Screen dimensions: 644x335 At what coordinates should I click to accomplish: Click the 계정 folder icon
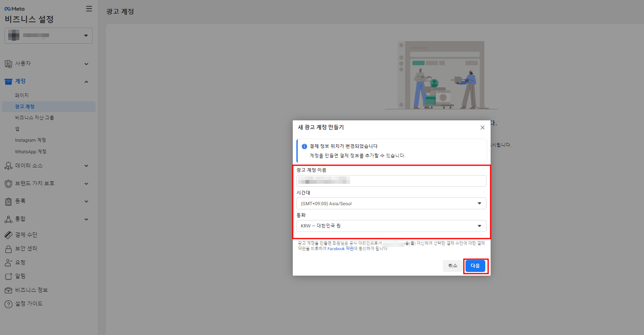coord(8,82)
